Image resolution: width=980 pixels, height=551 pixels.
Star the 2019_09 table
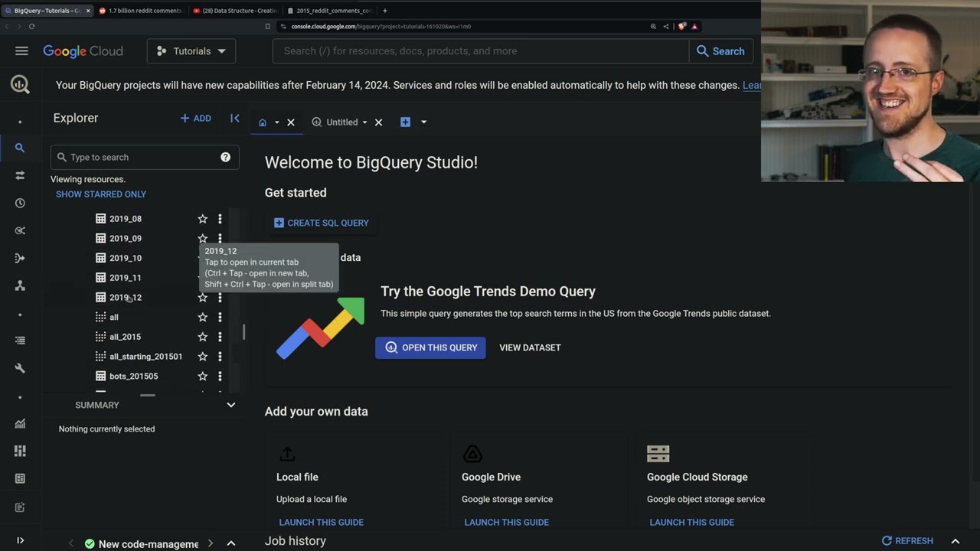coord(202,239)
